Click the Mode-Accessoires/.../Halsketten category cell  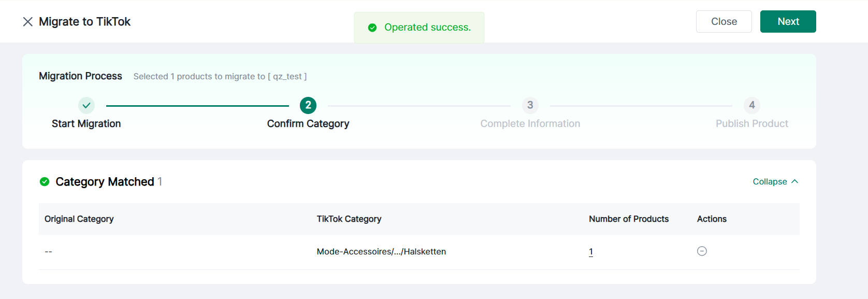pos(381,252)
